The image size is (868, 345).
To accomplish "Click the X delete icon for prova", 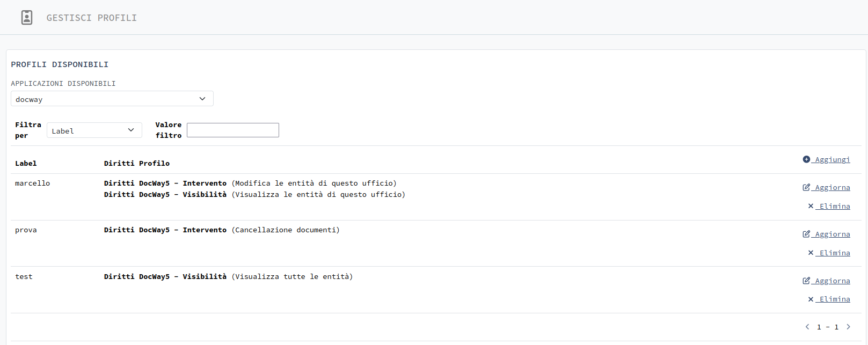I will click(x=811, y=253).
